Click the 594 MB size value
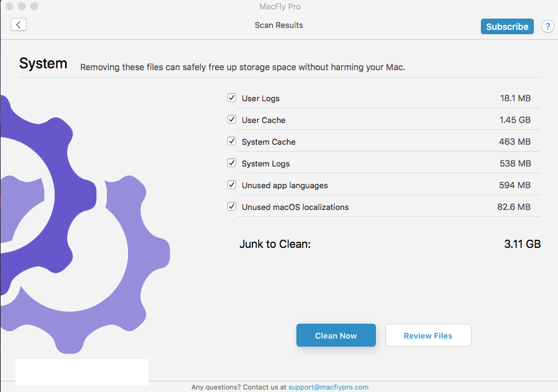 tap(515, 185)
